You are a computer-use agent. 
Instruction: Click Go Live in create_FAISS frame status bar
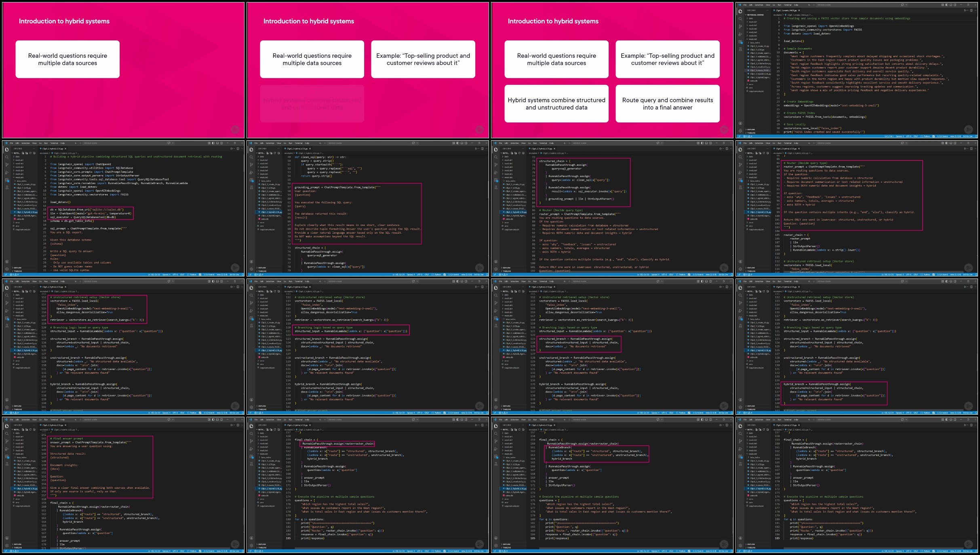pos(968,136)
